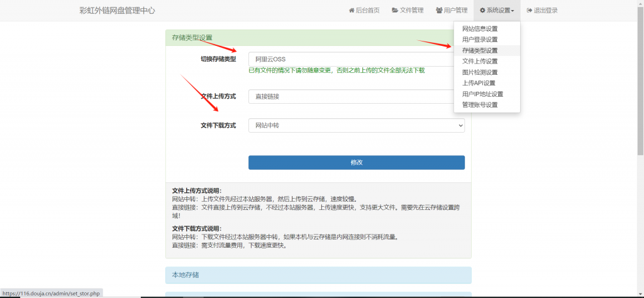
Task: Click the folder icon beside 文件管理
Action: (x=395, y=11)
